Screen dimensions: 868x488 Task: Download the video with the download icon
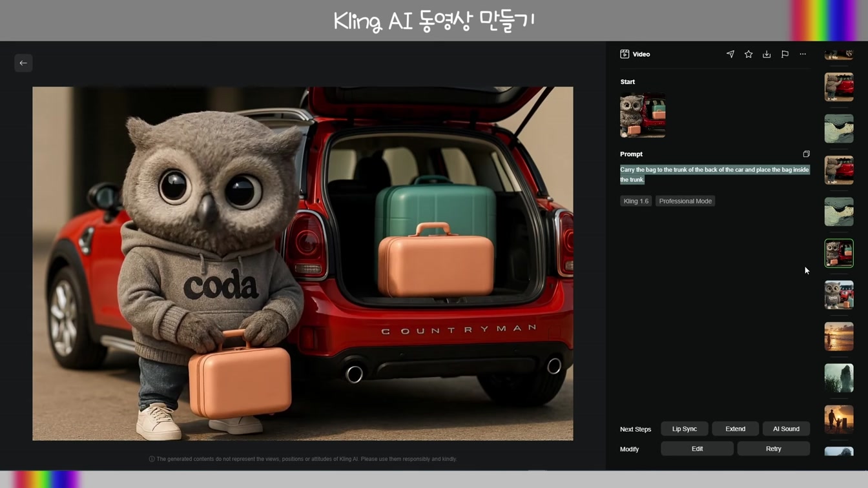point(767,54)
